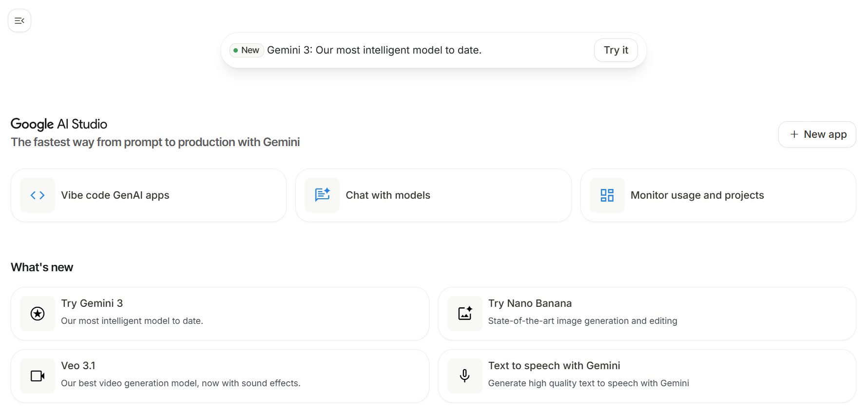Open Chat with models label
The width and height of the screenshot is (868, 412).
[388, 195]
